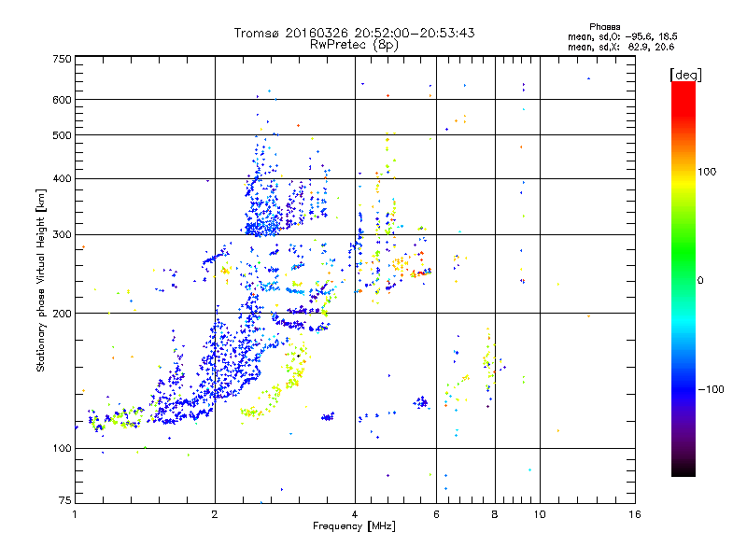Click the color bar's "0" tick label
The width and height of the screenshot is (747, 560).
click(x=700, y=281)
